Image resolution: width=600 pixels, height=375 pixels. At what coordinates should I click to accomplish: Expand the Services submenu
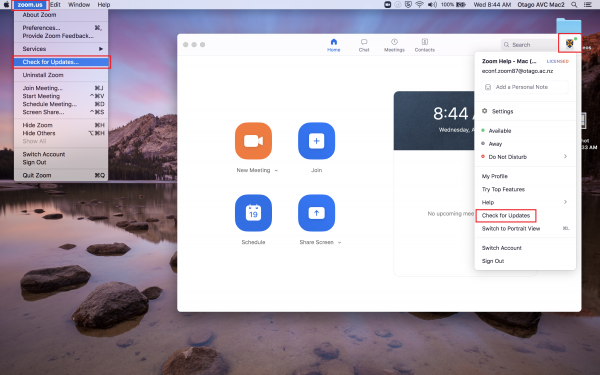tap(61, 49)
